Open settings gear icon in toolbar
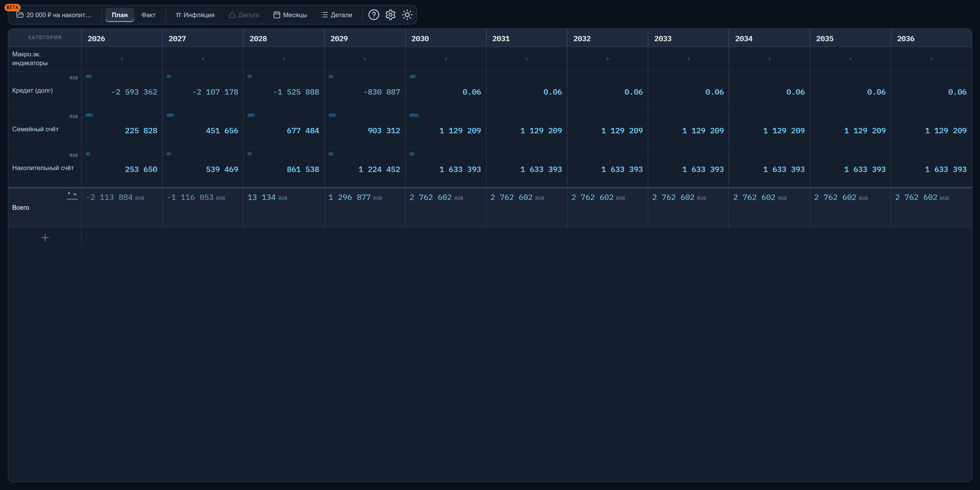 (390, 15)
